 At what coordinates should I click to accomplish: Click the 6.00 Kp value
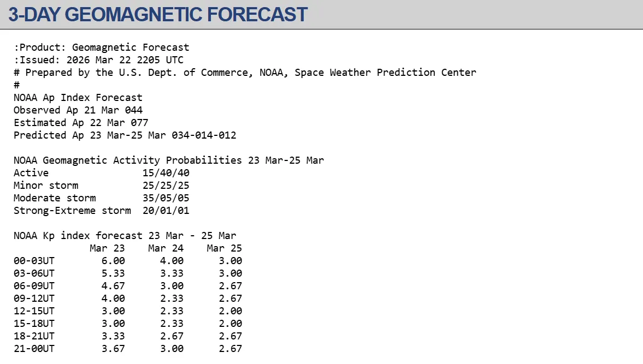[x=113, y=261]
